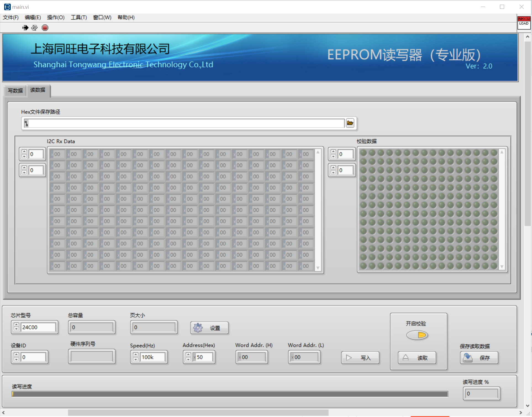This screenshot has height=417, width=532.
Task: Open the 芯片型号 24C00 selector arrows
Action: tap(16, 327)
